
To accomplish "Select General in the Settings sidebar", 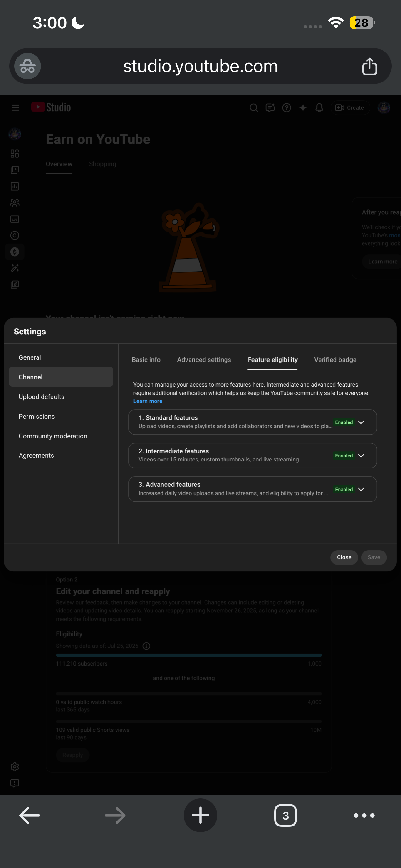I will (61, 357).
